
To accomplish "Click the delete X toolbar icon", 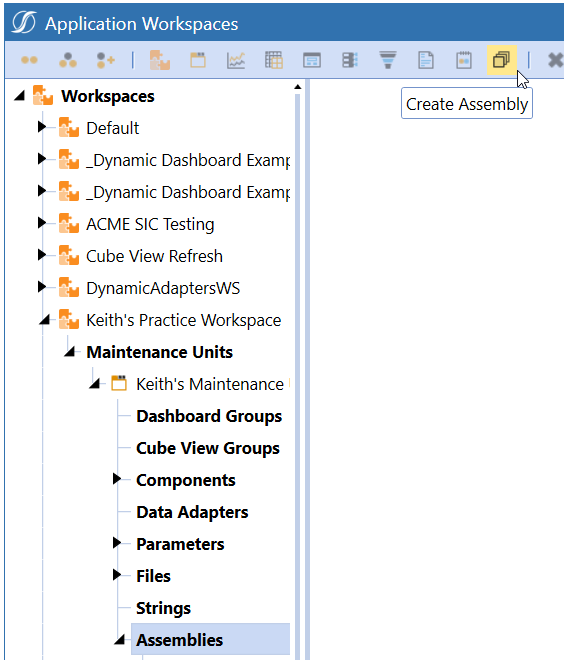I will [x=556, y=60].
